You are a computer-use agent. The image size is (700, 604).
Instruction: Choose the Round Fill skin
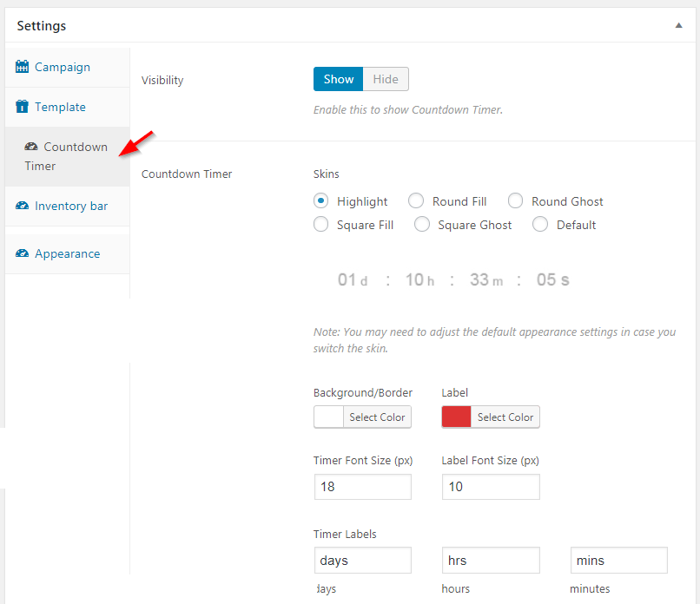point(416,200)
